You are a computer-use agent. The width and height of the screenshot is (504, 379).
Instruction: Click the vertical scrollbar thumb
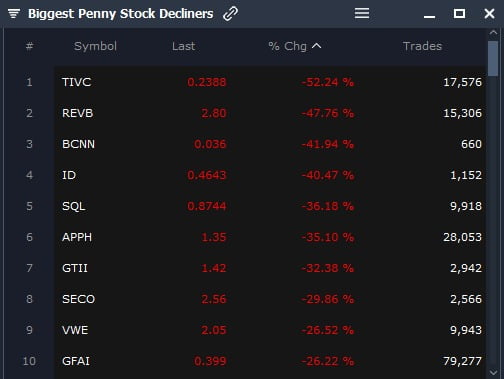(x=493, y=59)
